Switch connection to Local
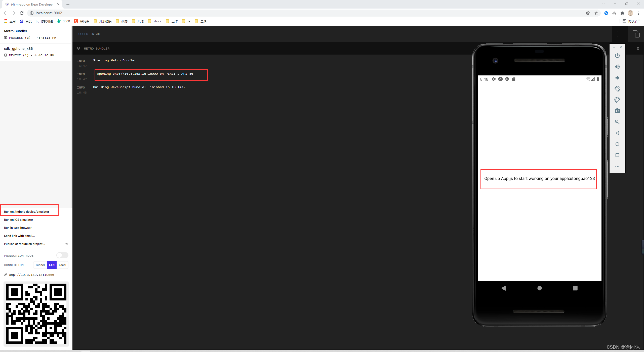 point(62,265)
